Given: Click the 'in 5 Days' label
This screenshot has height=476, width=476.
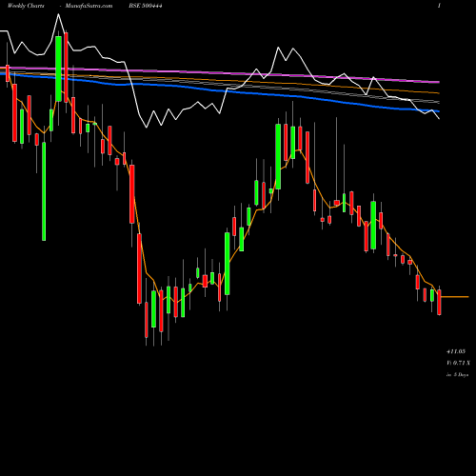Looking at the screenshot, I should [457, 375].
